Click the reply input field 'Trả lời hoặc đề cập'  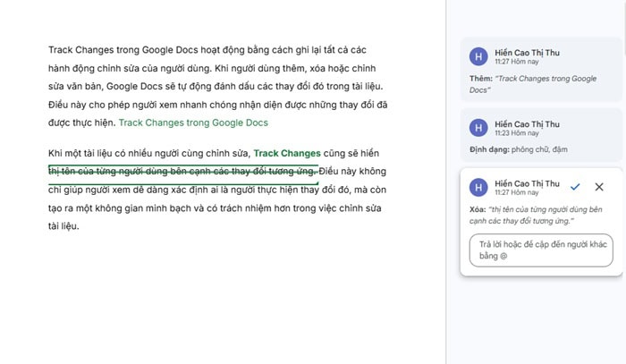pos(541,250)
